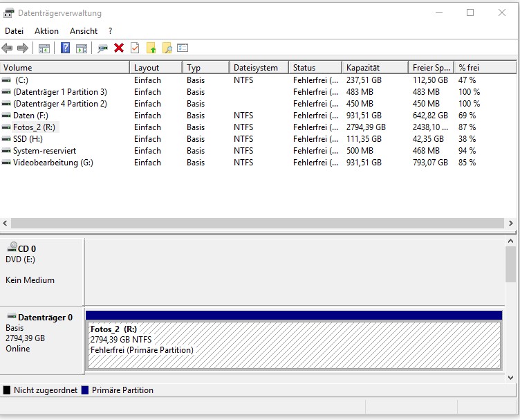Click the connect drive toolbar icon
Image resolution: width=520 pixels, height=420 pixels.
[x=103, y=48]
